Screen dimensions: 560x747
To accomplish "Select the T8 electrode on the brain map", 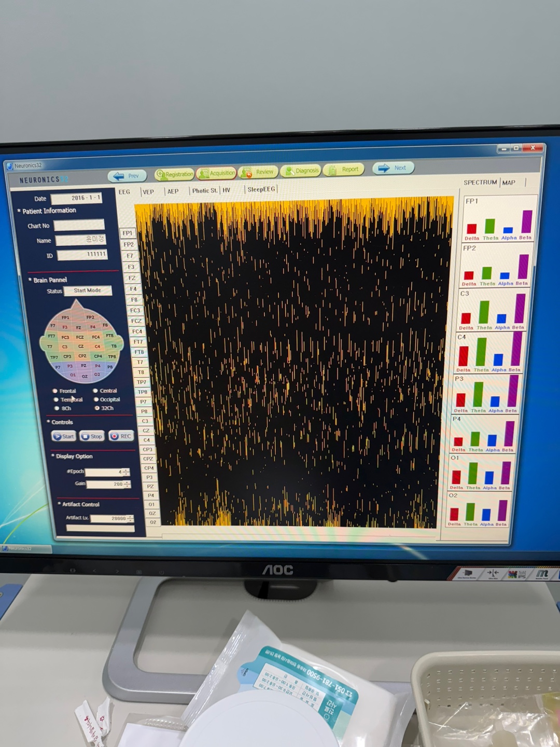I will tap(114, 346).
